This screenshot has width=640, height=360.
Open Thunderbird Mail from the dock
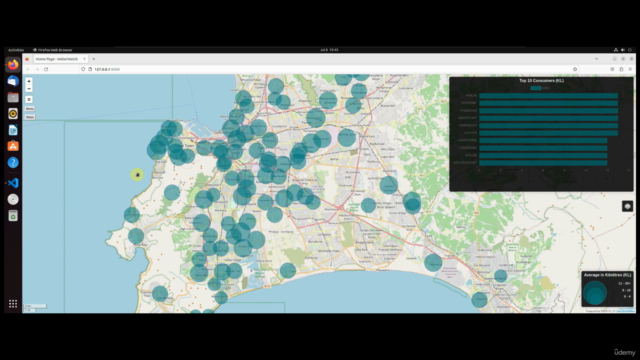click(x=13, y=81)
